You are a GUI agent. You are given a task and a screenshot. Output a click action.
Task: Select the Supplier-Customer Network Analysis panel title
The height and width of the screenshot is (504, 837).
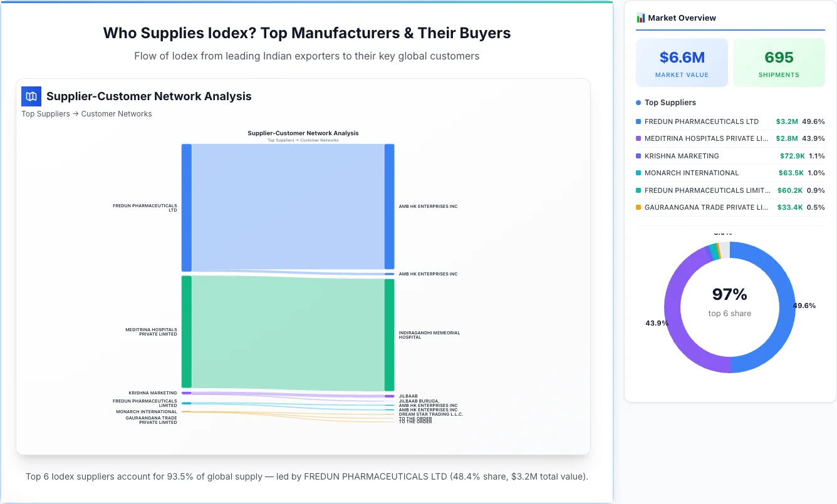[x=149, y=96]
